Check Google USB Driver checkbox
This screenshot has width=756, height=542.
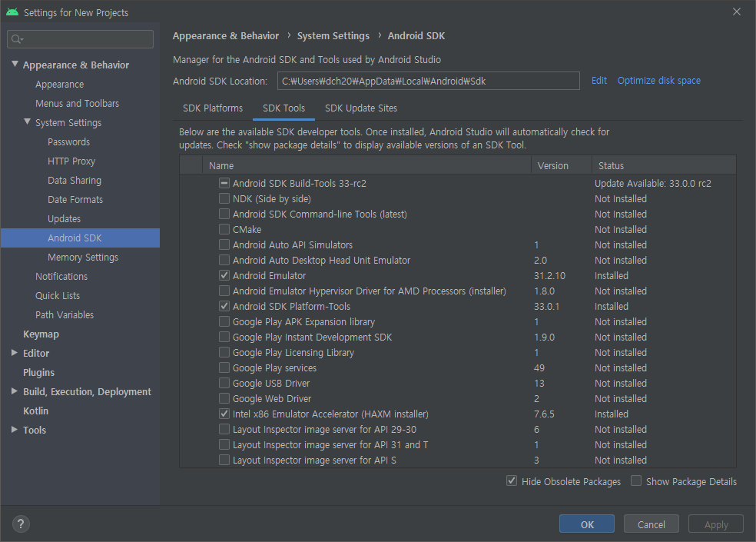pos(224,383)
